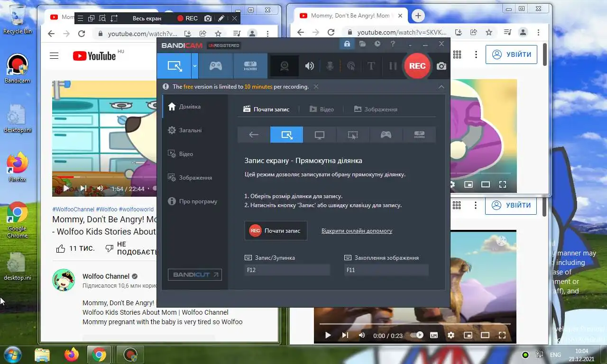The image size is (607, 364).
Task: Click the F12 Запис/Зупинка hotkey field
Action: [287, 270]
